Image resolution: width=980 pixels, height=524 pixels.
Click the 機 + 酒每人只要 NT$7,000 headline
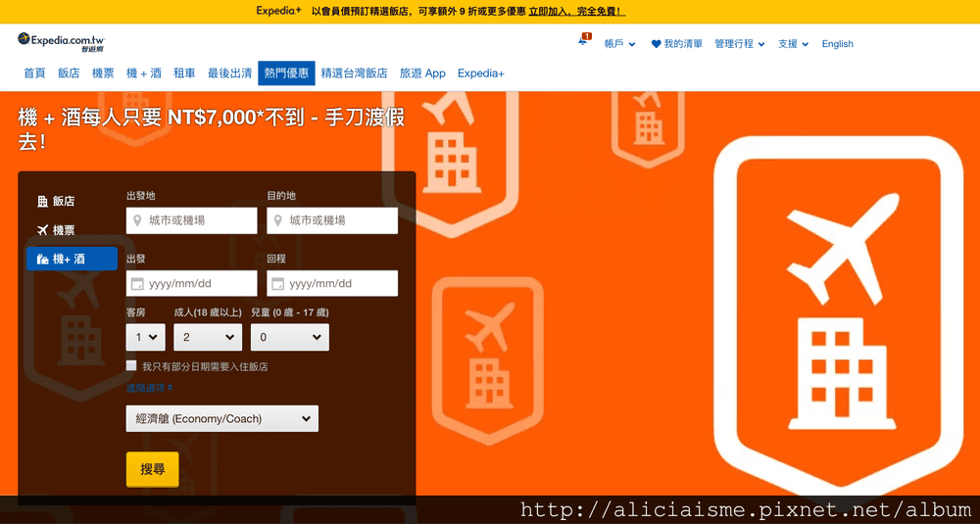click(x=211, y=129)
